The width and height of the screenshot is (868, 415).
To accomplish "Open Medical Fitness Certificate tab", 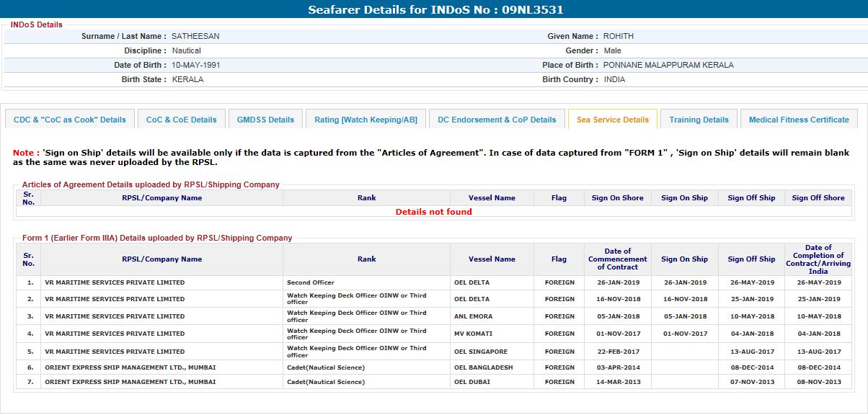I will point(799,120).
